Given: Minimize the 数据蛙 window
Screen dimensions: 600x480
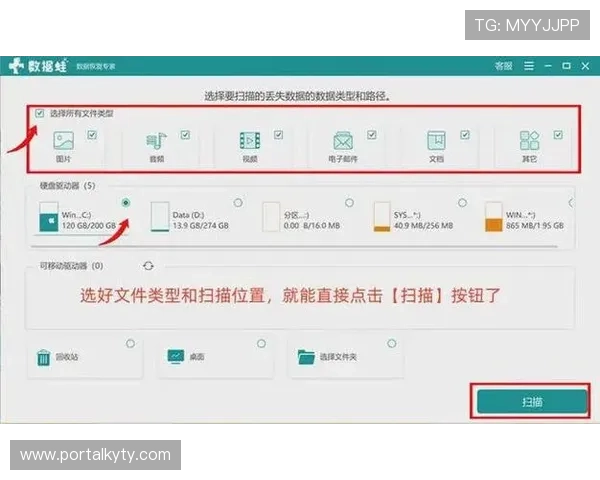Looking at the screenshot, I should [x=548, y=66].
